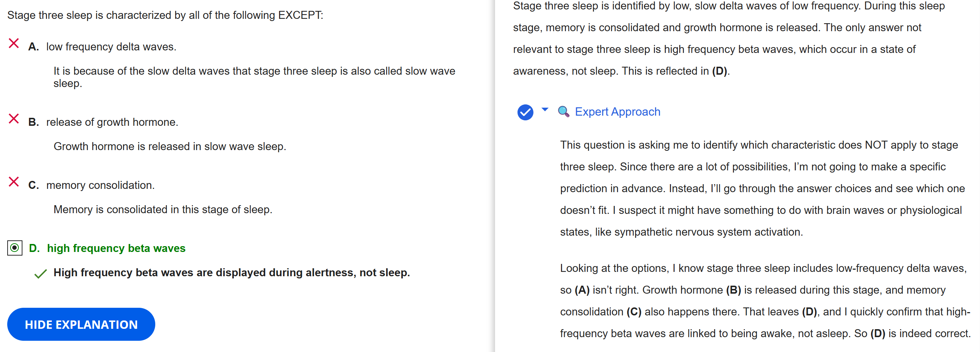Click the blue checkmark circle icon
Viewport: 980px width, 352px height.
point(525,112)
